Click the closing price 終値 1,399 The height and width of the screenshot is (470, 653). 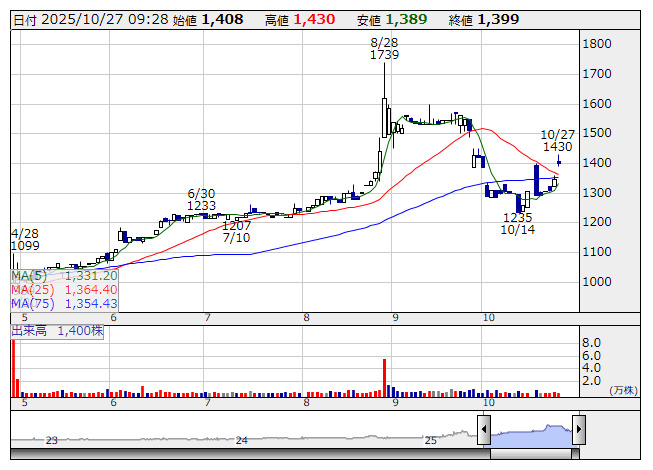tap(484, 20)
